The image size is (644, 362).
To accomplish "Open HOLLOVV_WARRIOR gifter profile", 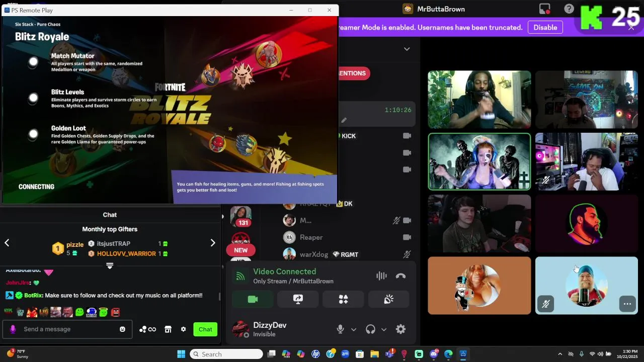I will (126, 254).
